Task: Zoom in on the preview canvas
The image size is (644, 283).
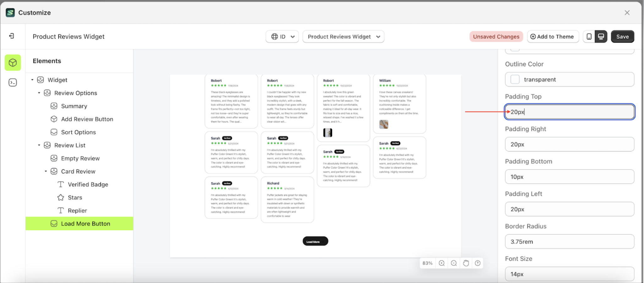Action: click(442, 263)
